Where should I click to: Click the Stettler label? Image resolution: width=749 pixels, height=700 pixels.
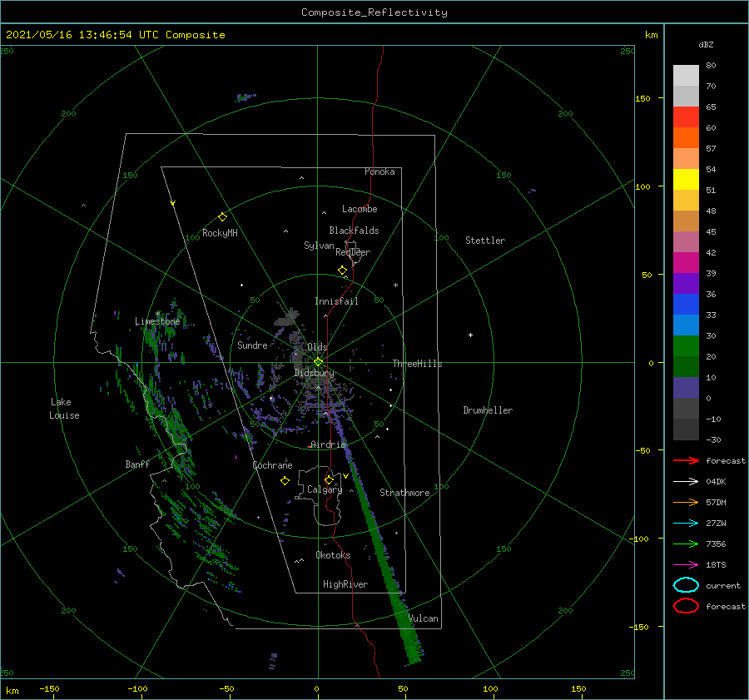click(485, 241)
